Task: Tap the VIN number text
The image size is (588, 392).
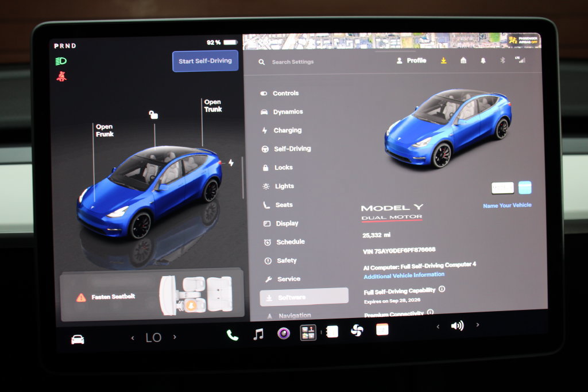Action: pos(399,250)
